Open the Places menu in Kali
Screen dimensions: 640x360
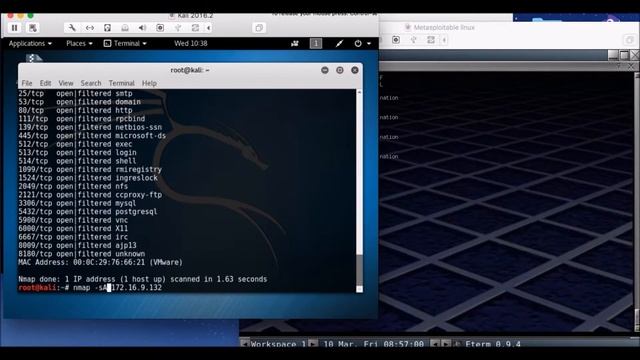click(79, 43)
